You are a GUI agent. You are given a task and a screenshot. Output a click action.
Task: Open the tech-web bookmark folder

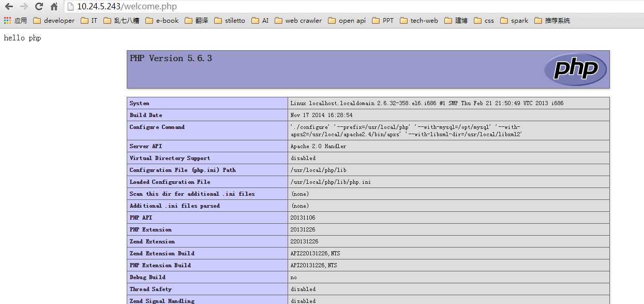(419, 21)
